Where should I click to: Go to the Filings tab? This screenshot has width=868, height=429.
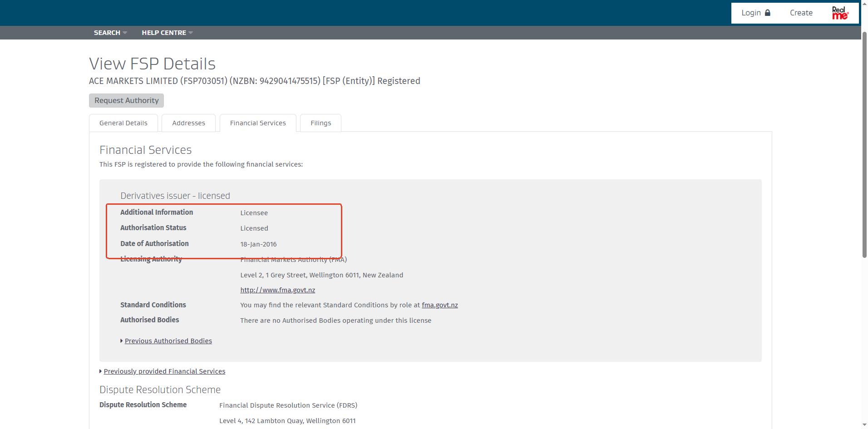coord(321,123)
